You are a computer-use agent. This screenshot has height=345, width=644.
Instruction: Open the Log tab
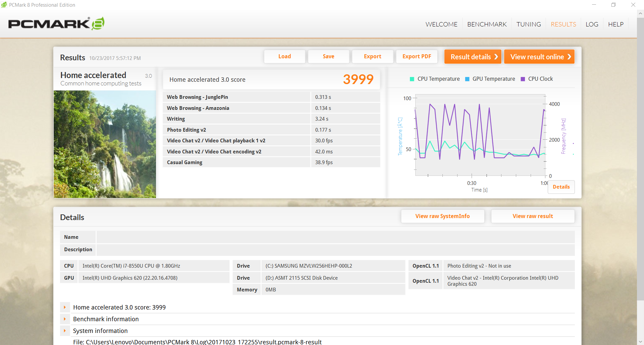point(592,24)
